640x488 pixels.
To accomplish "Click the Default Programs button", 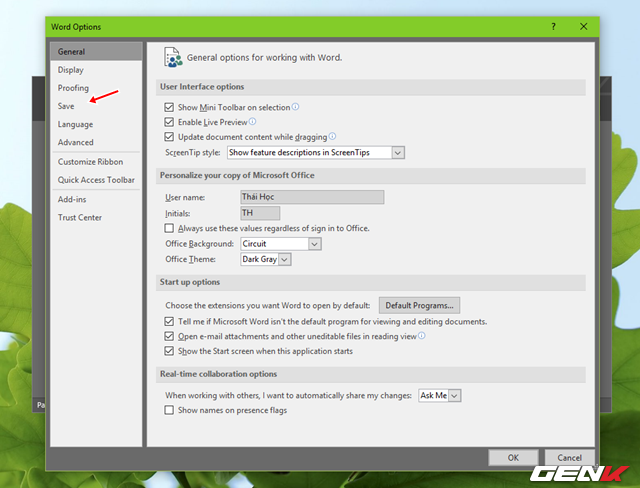I will 419,305.
